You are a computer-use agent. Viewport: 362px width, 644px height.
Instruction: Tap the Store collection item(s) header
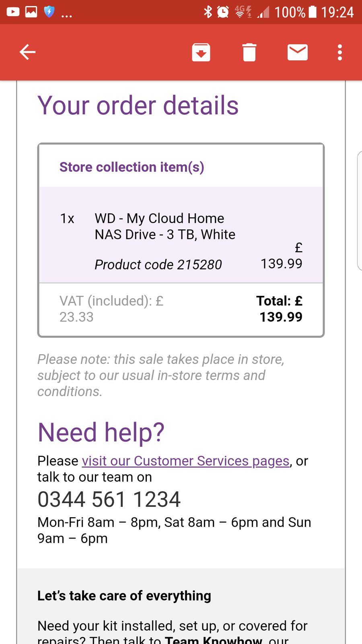[132, 167]
